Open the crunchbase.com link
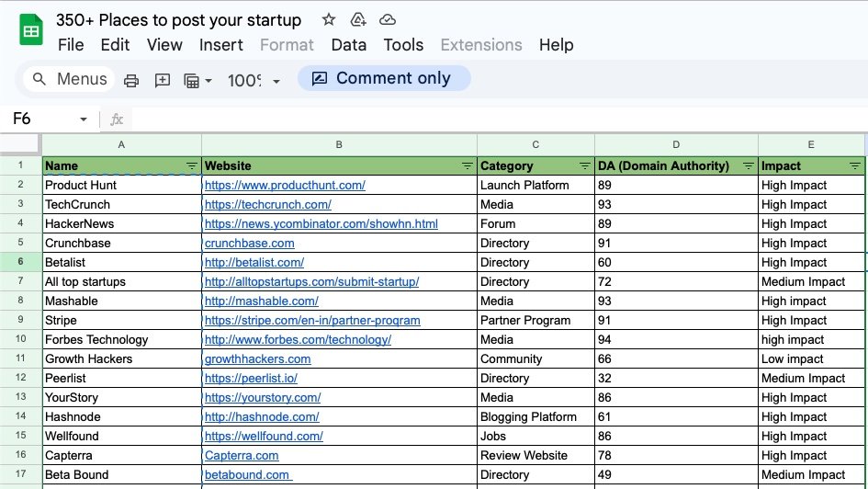868x489 pixels. click(249, 244)
